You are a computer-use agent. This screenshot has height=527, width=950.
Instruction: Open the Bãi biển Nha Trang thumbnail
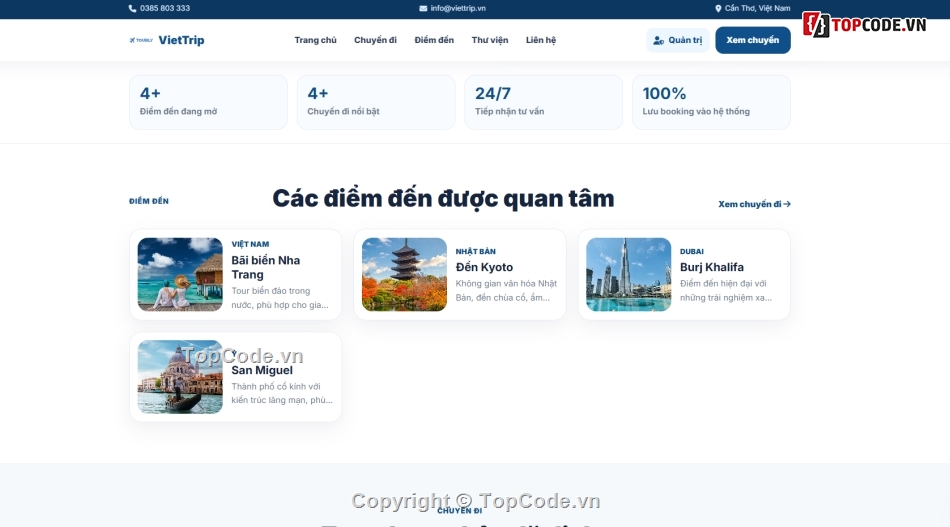click(180, 274)
